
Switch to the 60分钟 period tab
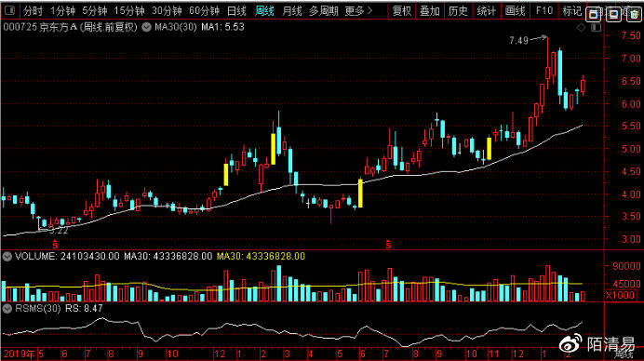click(x=204, y=10)
